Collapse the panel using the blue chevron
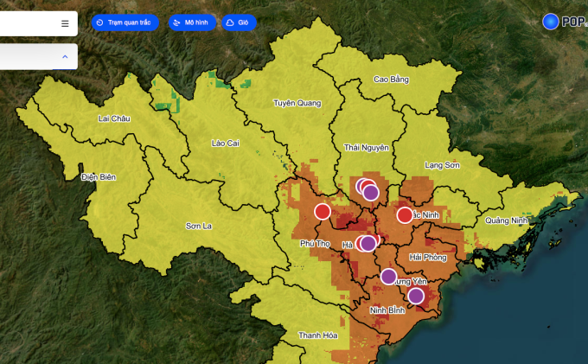This screenshot has width=588, height=364. (x=65, y=57)
